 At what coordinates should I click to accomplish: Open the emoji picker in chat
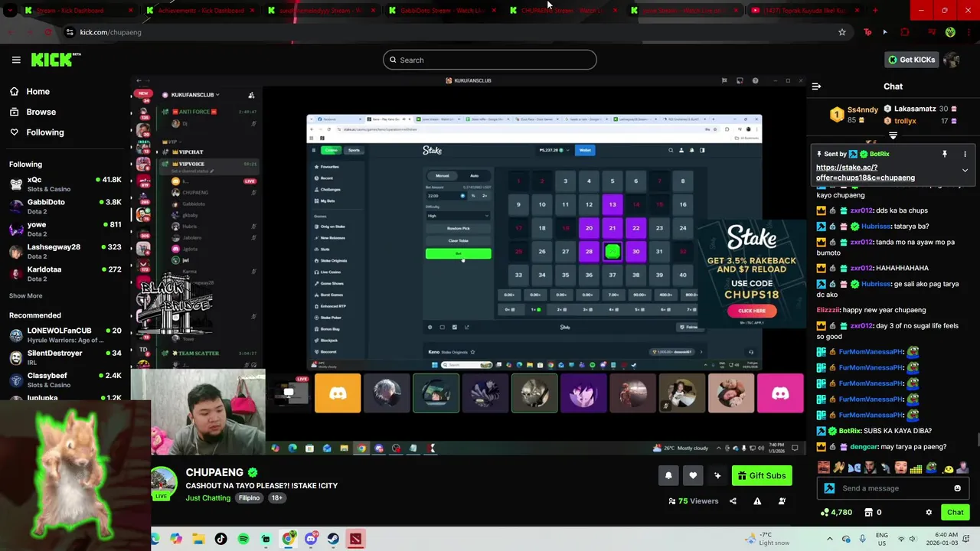pyautogui.click(x=957, y=488)
